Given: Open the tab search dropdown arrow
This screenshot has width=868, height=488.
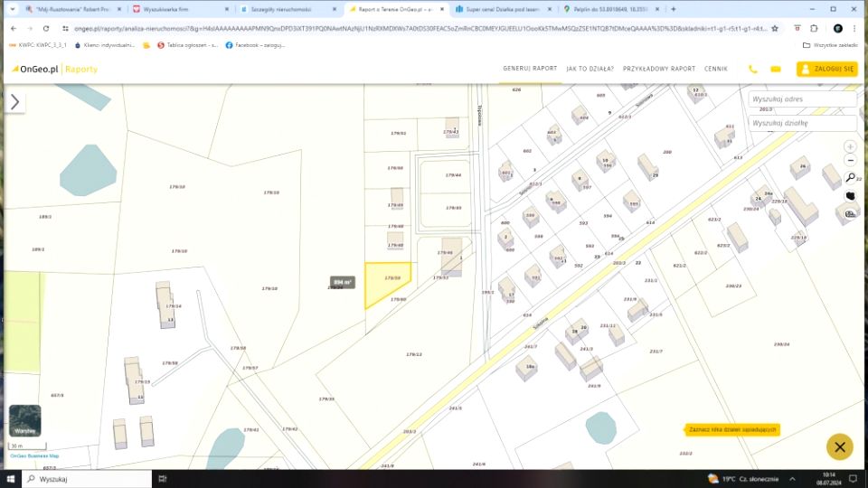Looking at the screenshot, I should click(12, 9).
